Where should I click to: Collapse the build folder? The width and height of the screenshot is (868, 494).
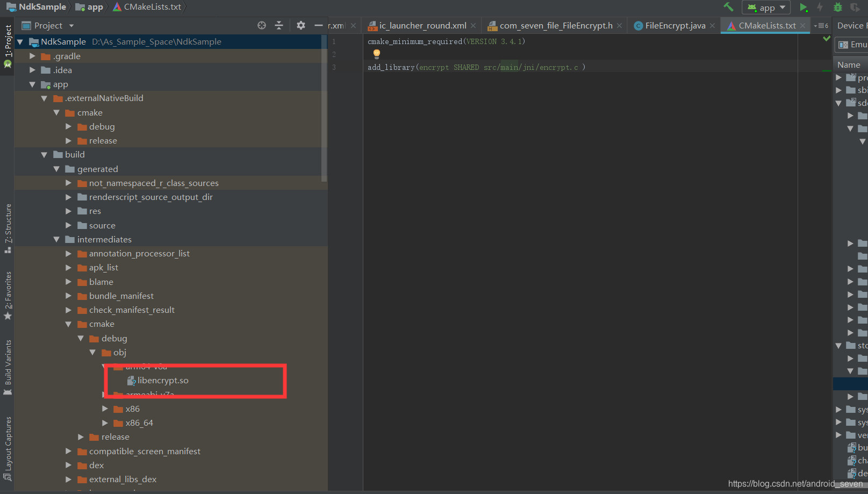[44, 155]
